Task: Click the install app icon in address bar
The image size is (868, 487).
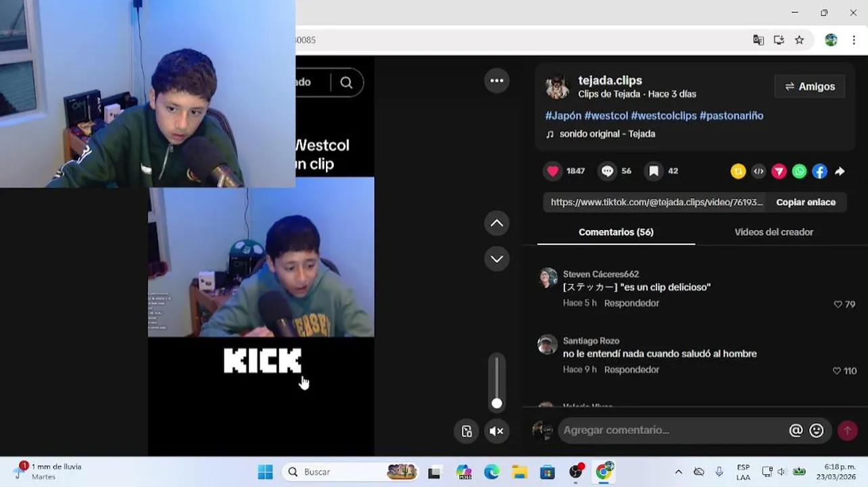Action: pos(779,40)
